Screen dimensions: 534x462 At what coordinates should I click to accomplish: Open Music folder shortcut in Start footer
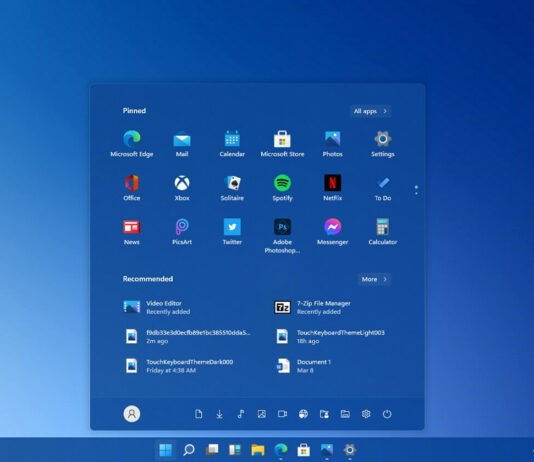(240, 414)
